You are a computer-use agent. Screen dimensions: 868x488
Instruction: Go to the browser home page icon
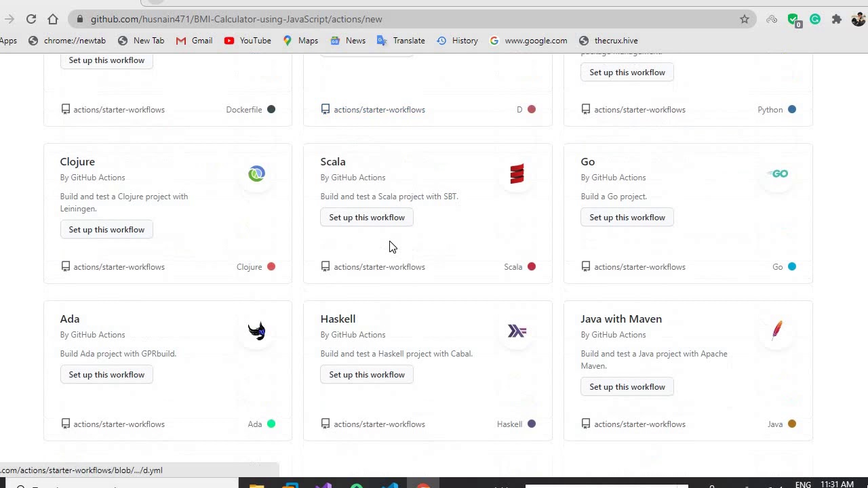click(x=53, y=19)
